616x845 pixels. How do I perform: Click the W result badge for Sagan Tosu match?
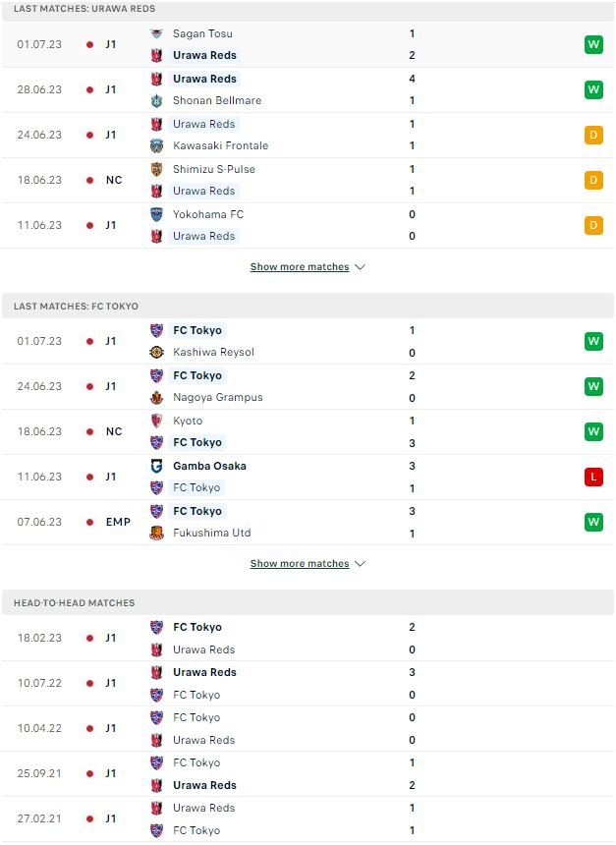(x=593, y=45)
